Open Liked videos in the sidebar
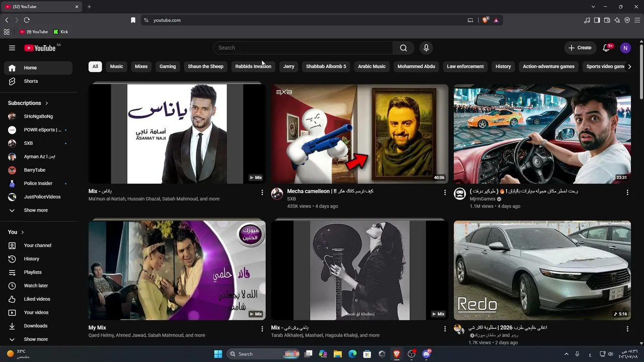Image resolution: width=644 pixels, height=362 pixels. click(x=38, y=299)
